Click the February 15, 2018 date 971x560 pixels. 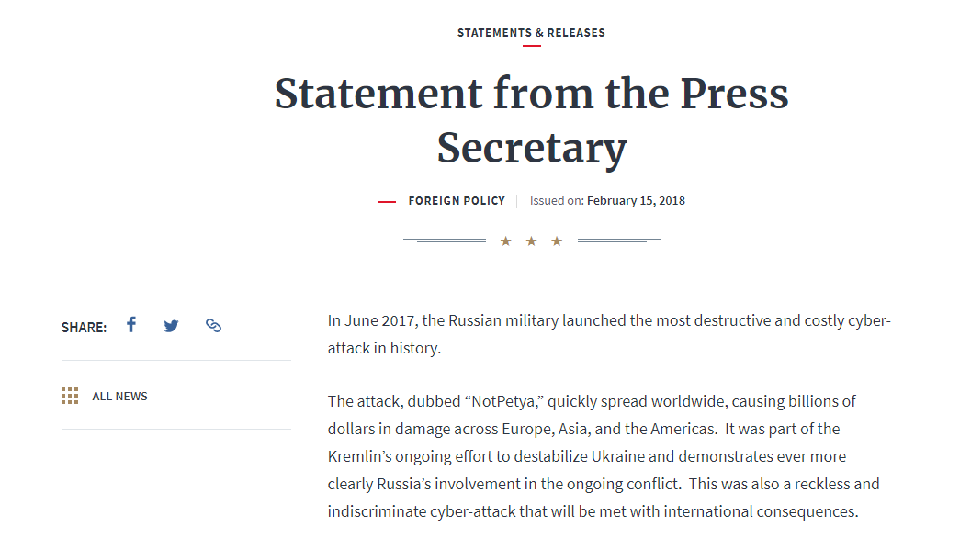coord(636,201)
